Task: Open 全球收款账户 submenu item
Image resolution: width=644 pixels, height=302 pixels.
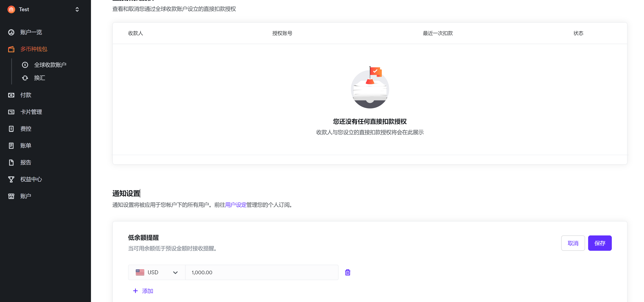Action: pyautogui.click(x=50, y=65)
